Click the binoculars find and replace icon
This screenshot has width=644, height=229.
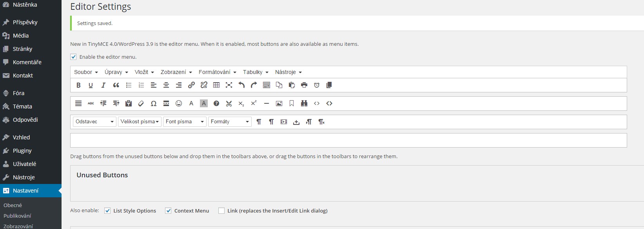304,103
